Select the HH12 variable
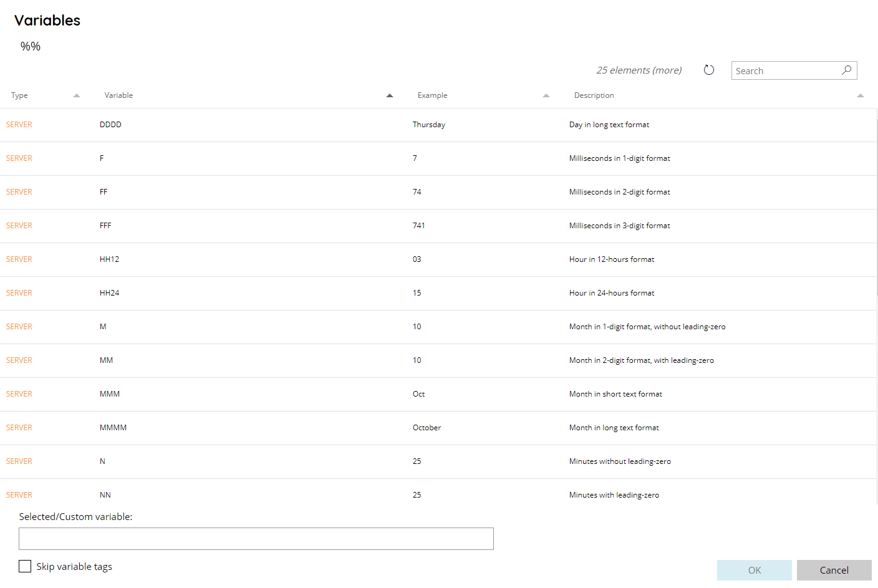Viewport: 878px width, 588px height. pos(109,259)
